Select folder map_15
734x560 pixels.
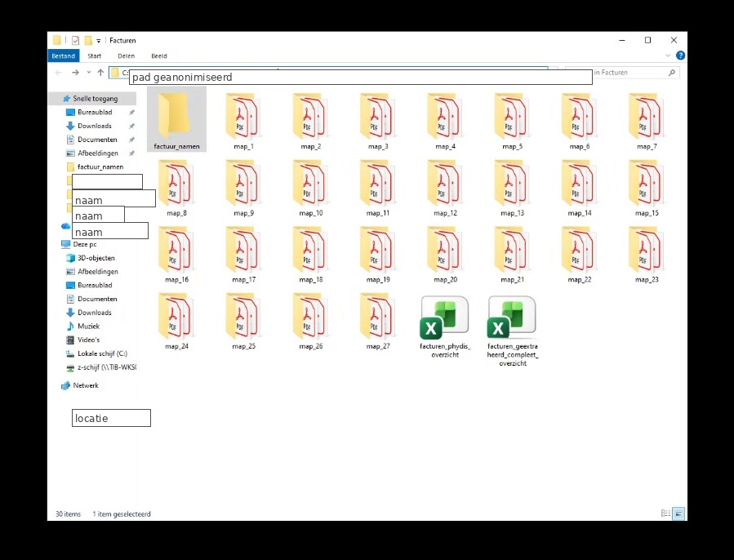click(647, 187)
